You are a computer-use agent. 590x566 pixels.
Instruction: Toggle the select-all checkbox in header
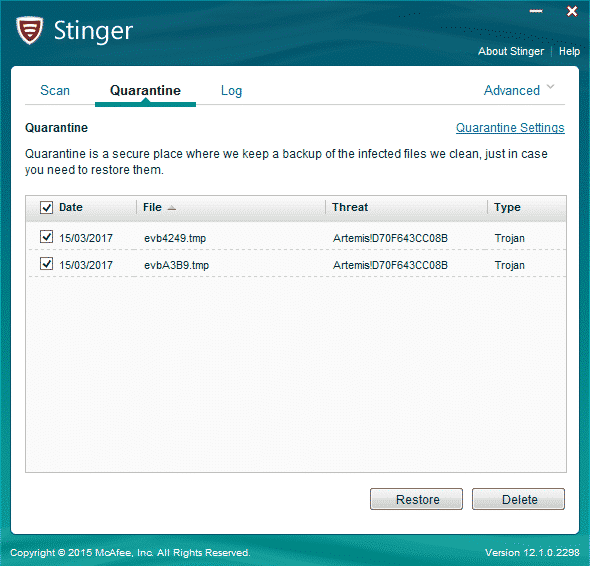[x=46, y=207]
